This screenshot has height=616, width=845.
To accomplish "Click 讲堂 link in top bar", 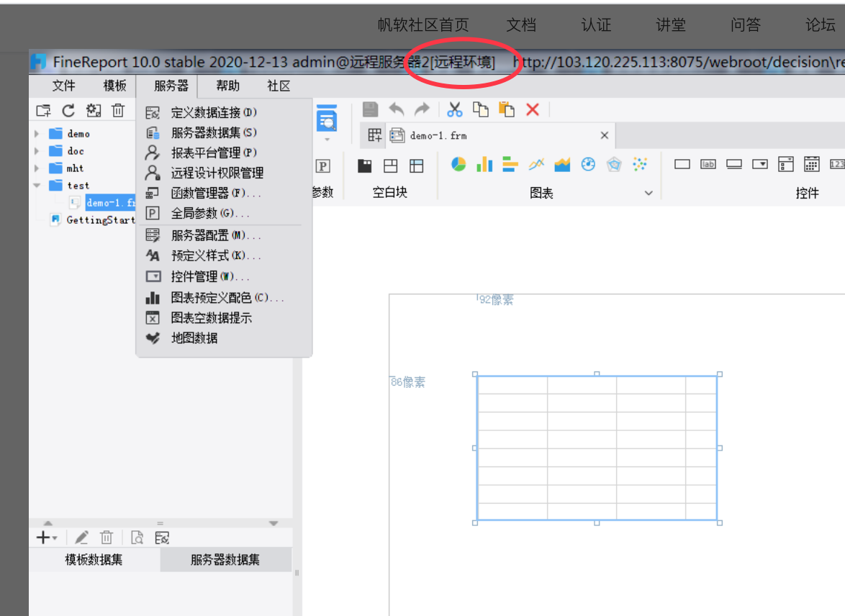I will [x=671, y=24].
